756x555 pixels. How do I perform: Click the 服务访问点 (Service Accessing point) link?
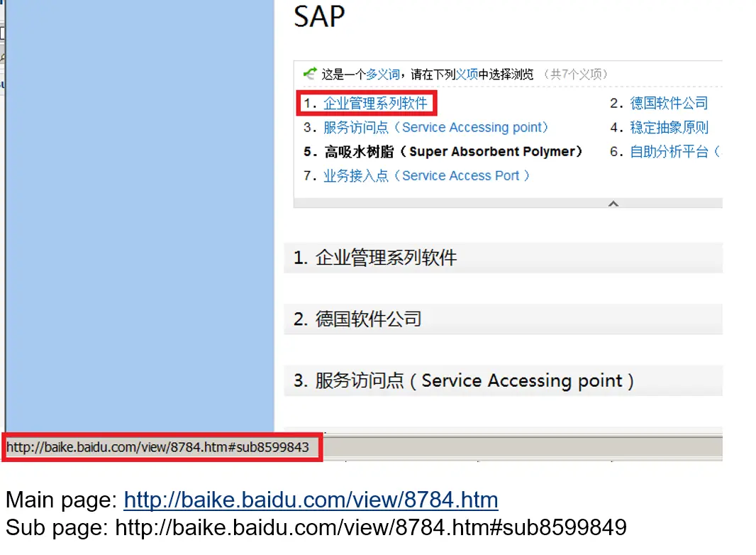coord(436,128)
